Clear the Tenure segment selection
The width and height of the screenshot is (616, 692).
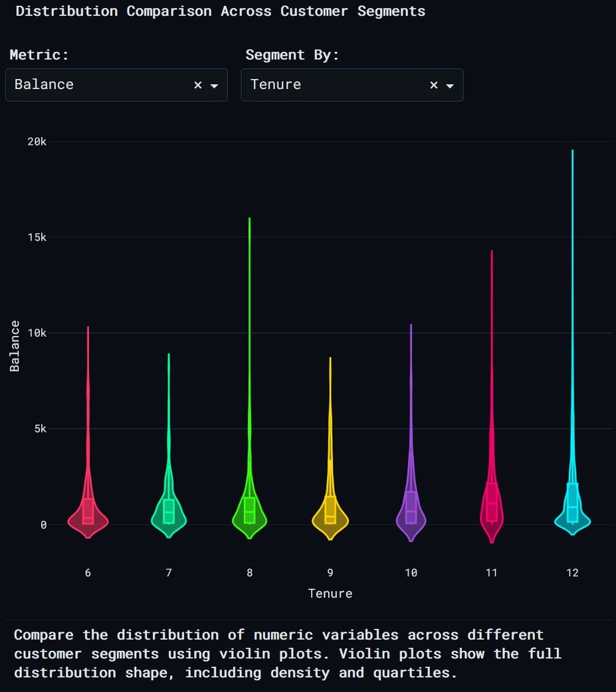(x=433, y=85)
